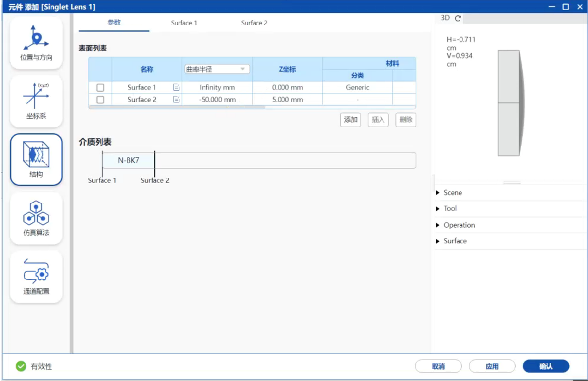Switch to the Surface 2 tab
This screenshot has width=588, height=381.
tap(254, 23)
